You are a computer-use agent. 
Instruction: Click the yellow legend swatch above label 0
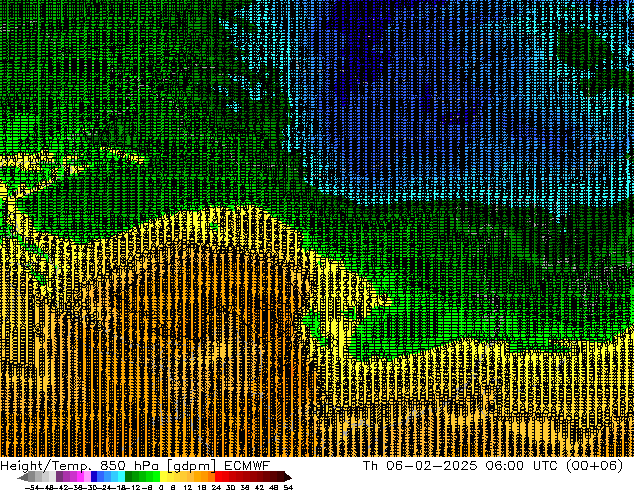point(164,476)
